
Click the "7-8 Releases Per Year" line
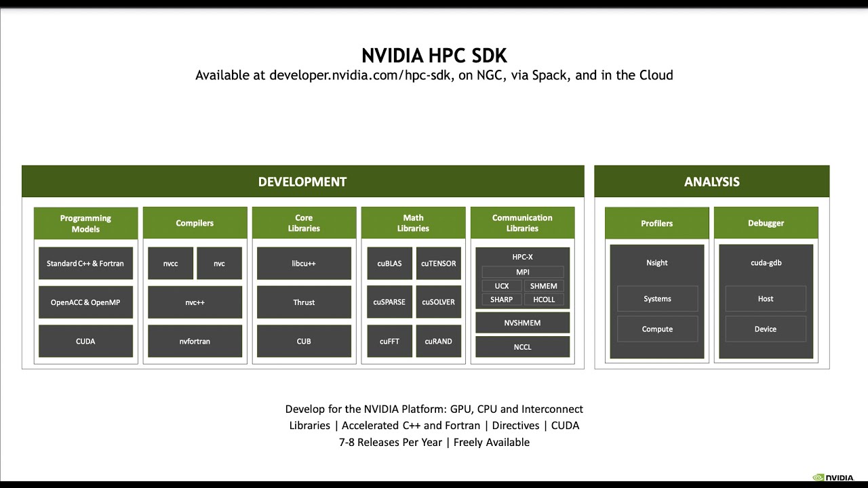tap(434, 442)
